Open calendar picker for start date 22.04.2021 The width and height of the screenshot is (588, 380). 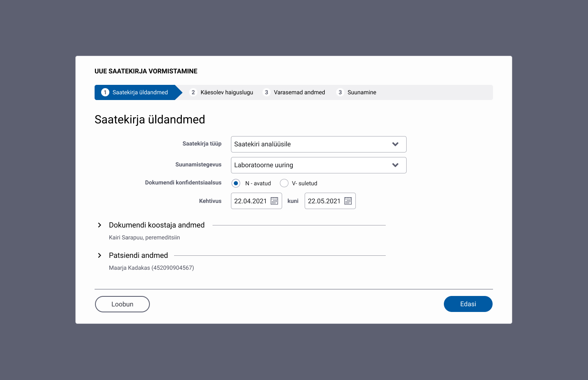(274, 201)
